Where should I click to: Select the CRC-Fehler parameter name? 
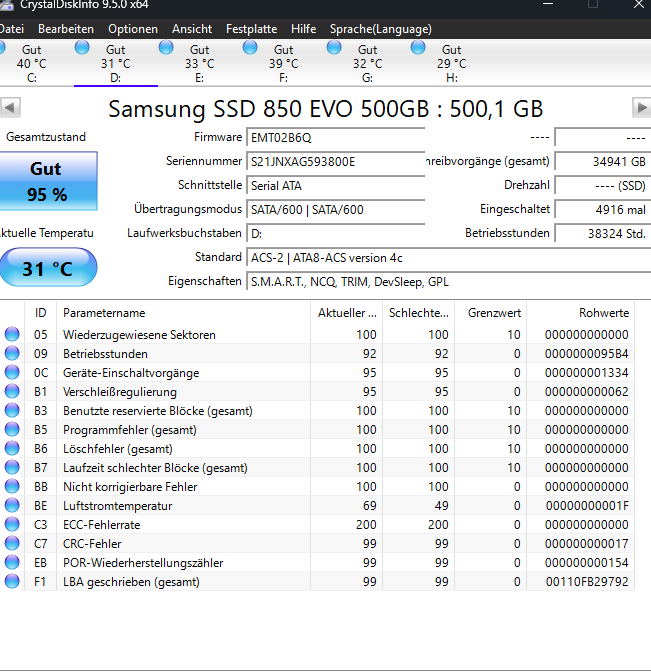92,544
